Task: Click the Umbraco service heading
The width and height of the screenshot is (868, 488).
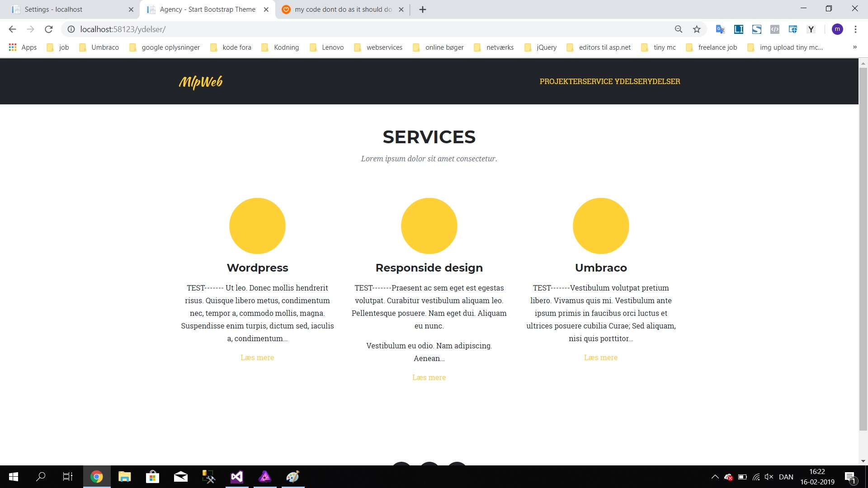Action: coord(601,268)
